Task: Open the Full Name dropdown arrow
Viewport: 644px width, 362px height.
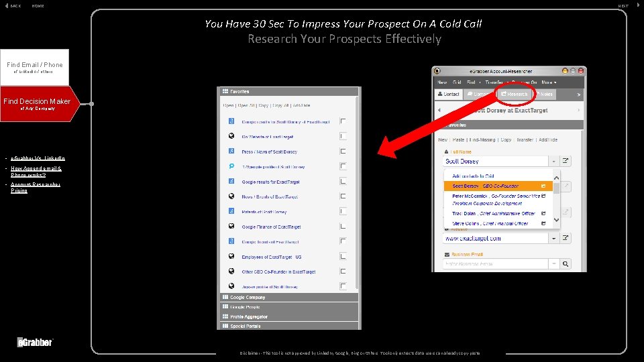Action: click(553, 162)
